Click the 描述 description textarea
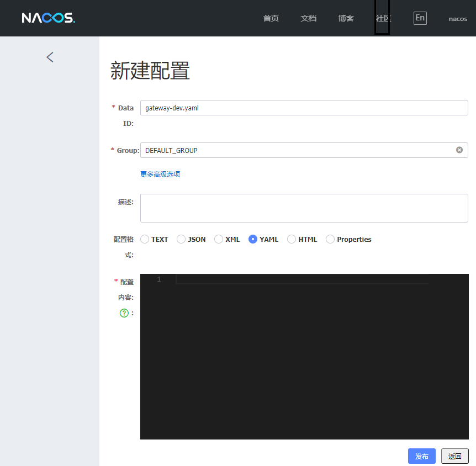476x466 pixels. (304, 208)
